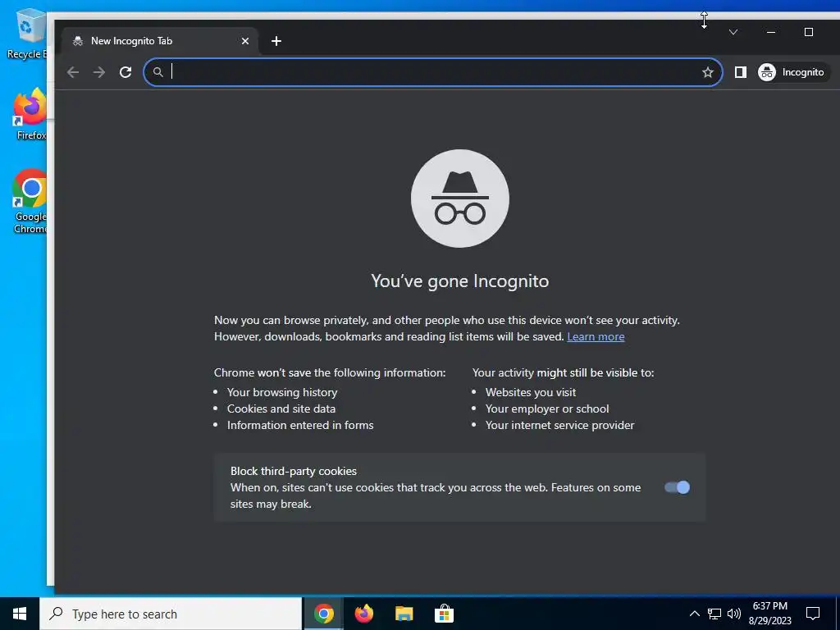Click the Cookies and site data bullet
This screenshot has height=630, width=840.
tap(281, 409)
